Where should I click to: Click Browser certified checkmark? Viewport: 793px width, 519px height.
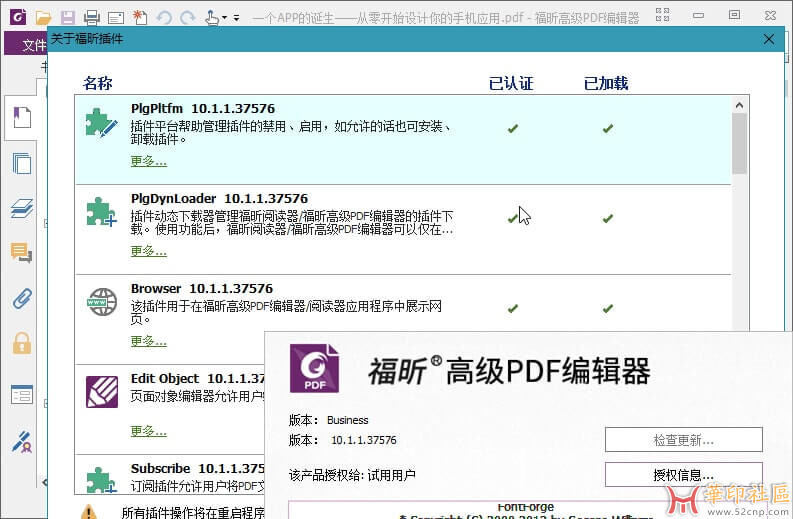pos(513,309)
